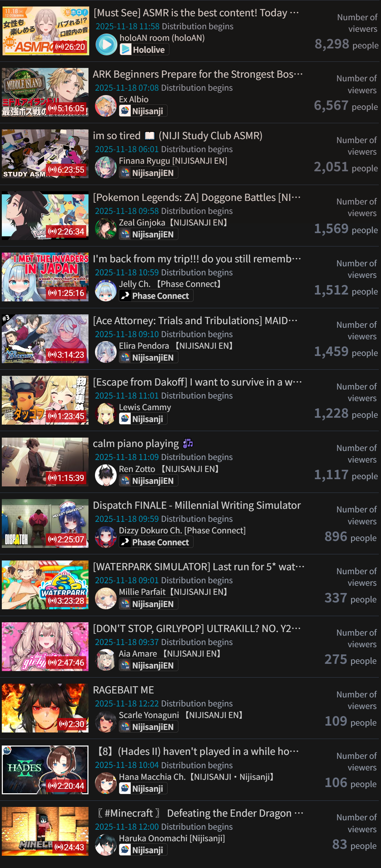Open the 'RAGEBAIT ME' stream title
The width and height of the screenshot is (381, 868).
124,690
